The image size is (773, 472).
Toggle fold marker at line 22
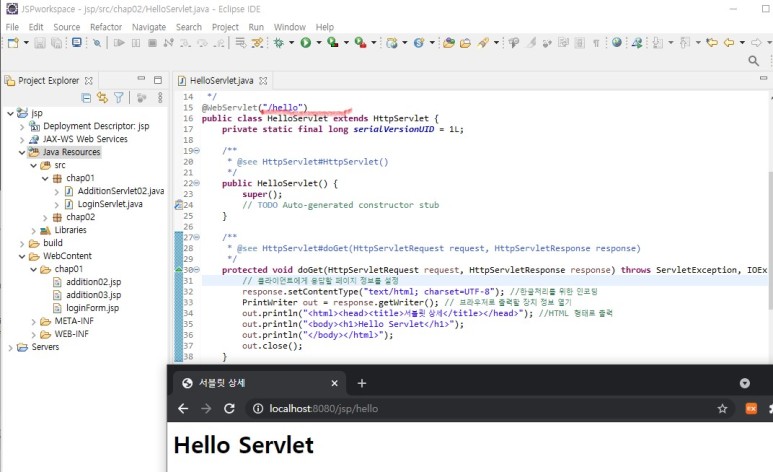[197, 183]
